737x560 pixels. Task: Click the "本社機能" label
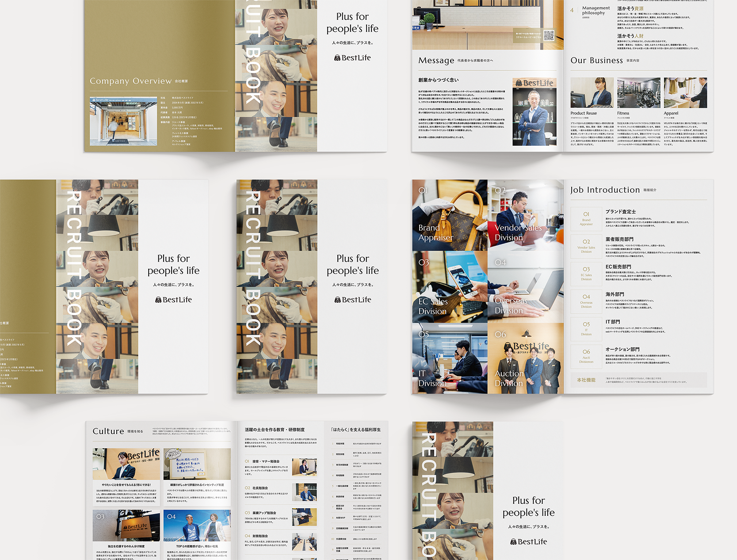586,380
